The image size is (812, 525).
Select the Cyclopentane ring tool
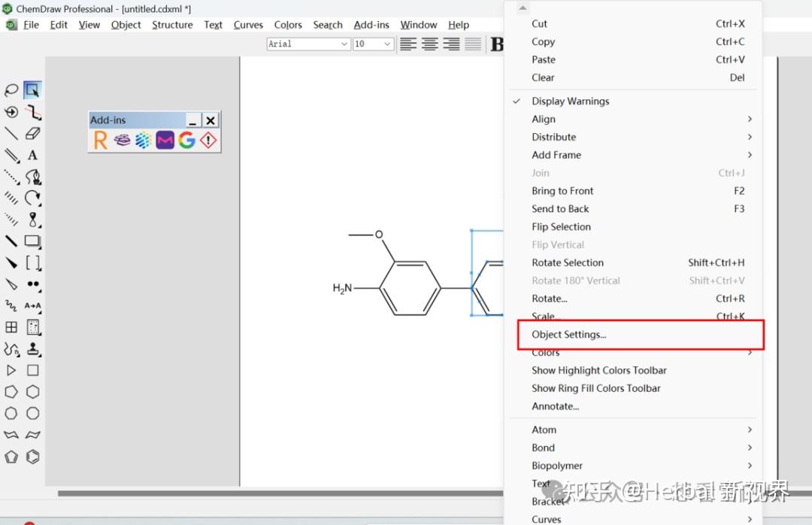(x=11, y=392)
